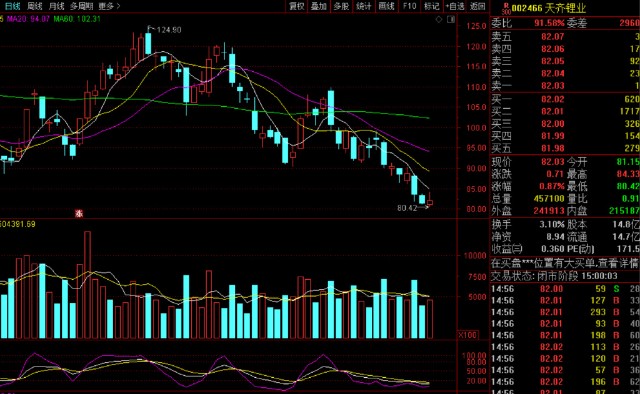Click the R300 badge beside stock code 002466
This screenshot has width=640, height=394.
pyautogui.click(x=506, y=8)
